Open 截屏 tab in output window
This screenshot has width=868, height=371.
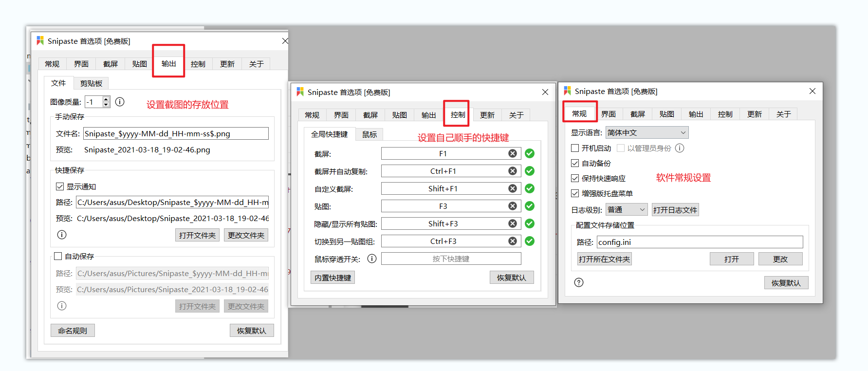coord(111,64)
